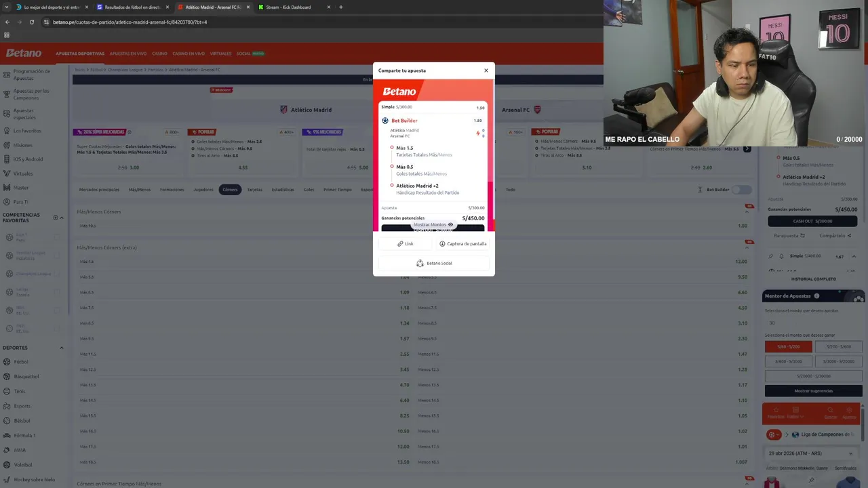This screenshot has height=488, width=868.
Task: Open Apuestas Deportivas menu
Action: coord(80,54)
